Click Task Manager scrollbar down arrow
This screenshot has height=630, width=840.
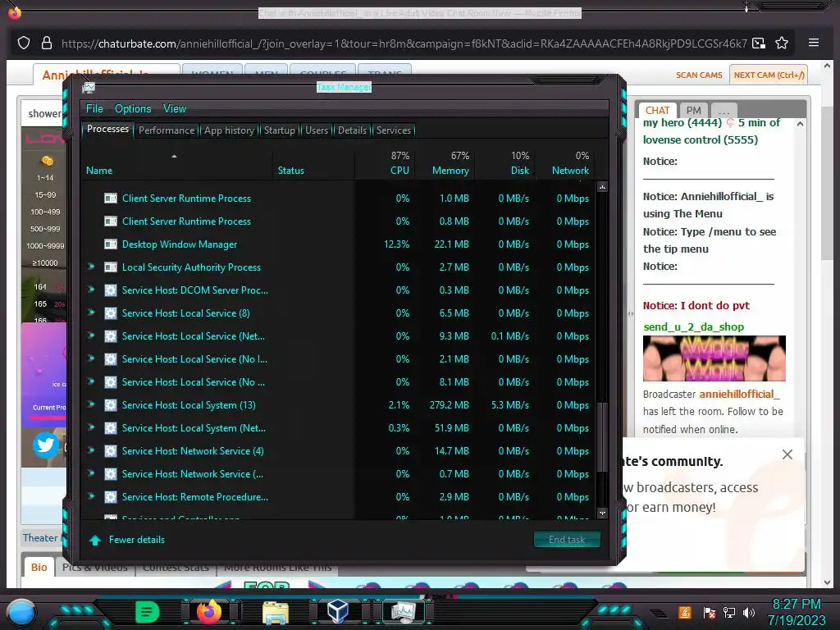click(x=602, y=513)
